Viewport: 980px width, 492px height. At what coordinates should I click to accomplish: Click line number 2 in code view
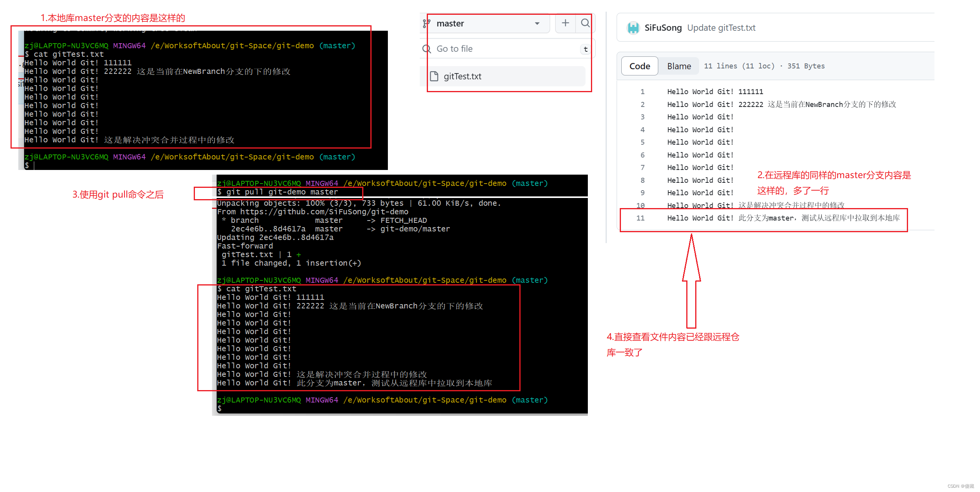point(642,105)
